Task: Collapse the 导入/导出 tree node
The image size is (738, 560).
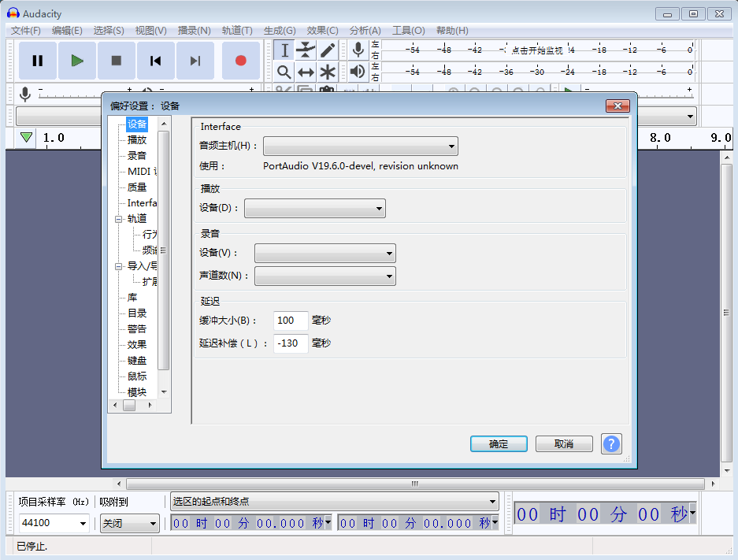Action: 118,266
